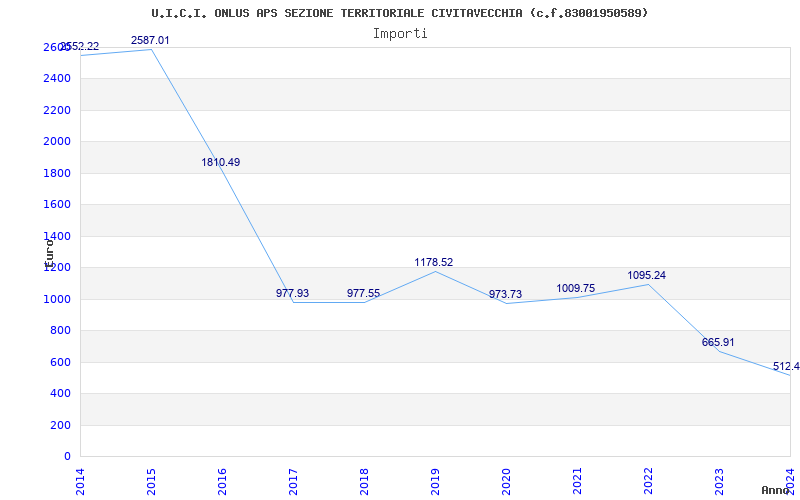
Task: Click the 0 y-axis tick label
Action: pos(67,456)
